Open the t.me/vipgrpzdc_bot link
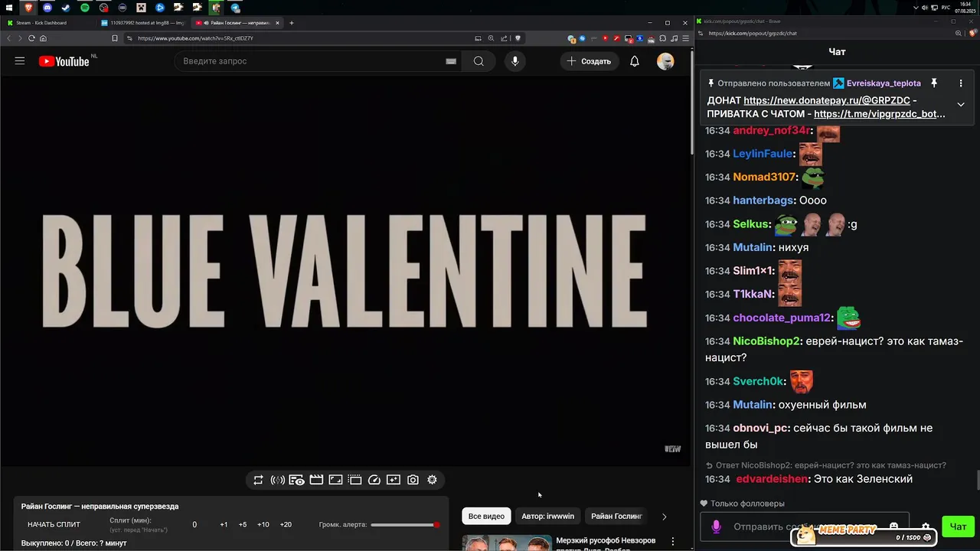980x551 pixels. click(880, 114)
